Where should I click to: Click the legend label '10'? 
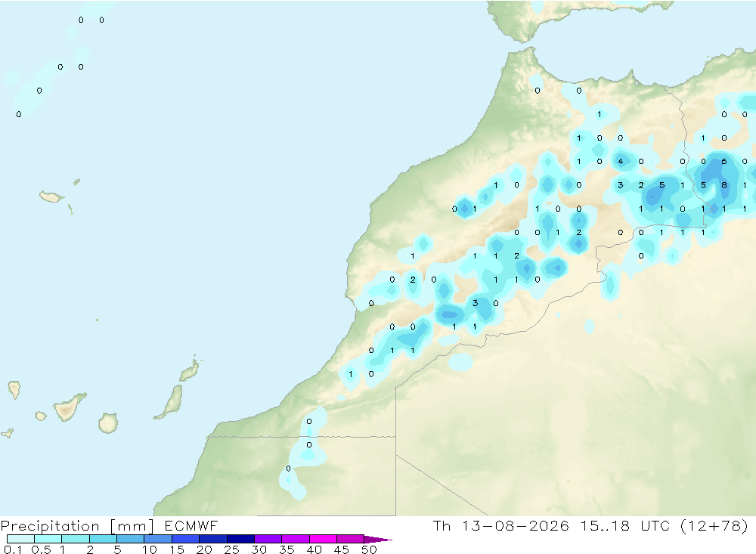(x=150, y=549)
